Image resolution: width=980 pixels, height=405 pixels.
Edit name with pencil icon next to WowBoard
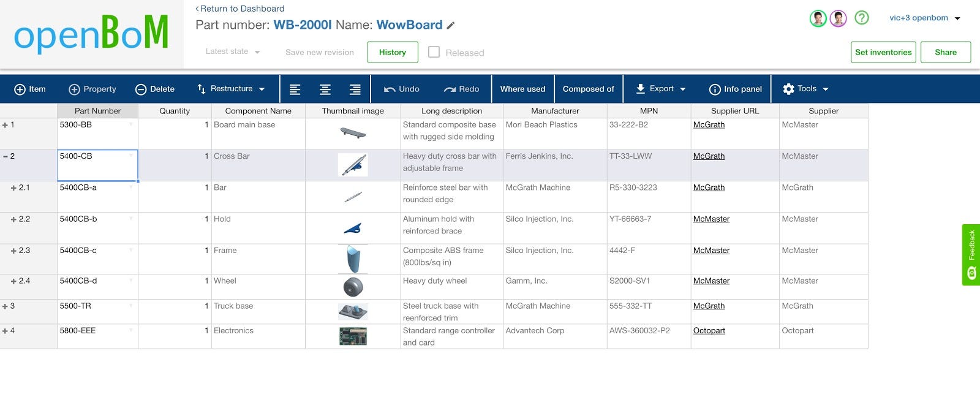click(451, 26)
